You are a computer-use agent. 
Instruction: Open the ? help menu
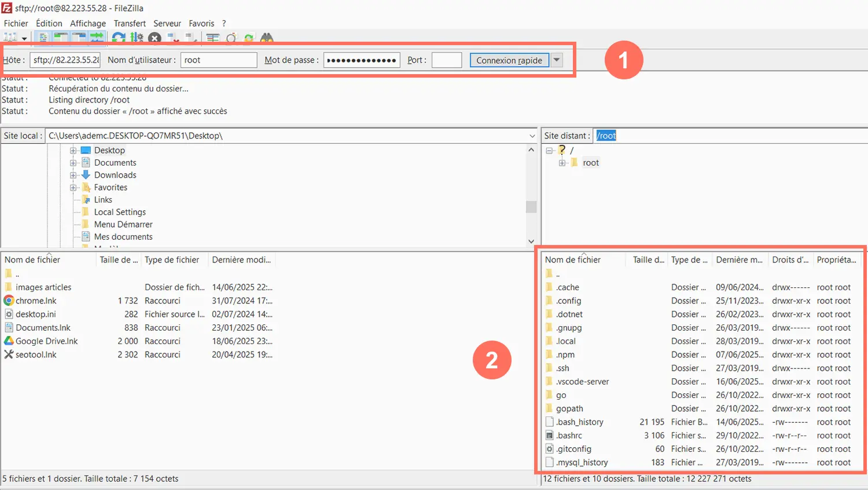click(224, 23)
